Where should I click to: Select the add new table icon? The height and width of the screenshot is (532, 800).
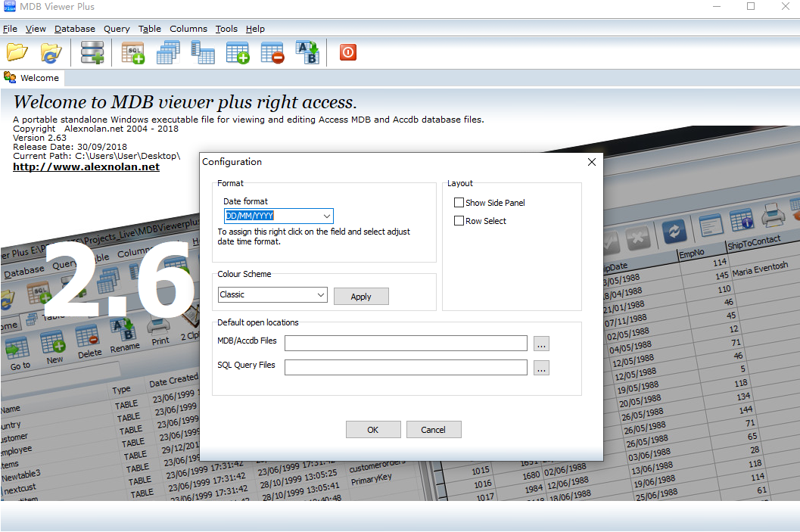coord(238,52)
